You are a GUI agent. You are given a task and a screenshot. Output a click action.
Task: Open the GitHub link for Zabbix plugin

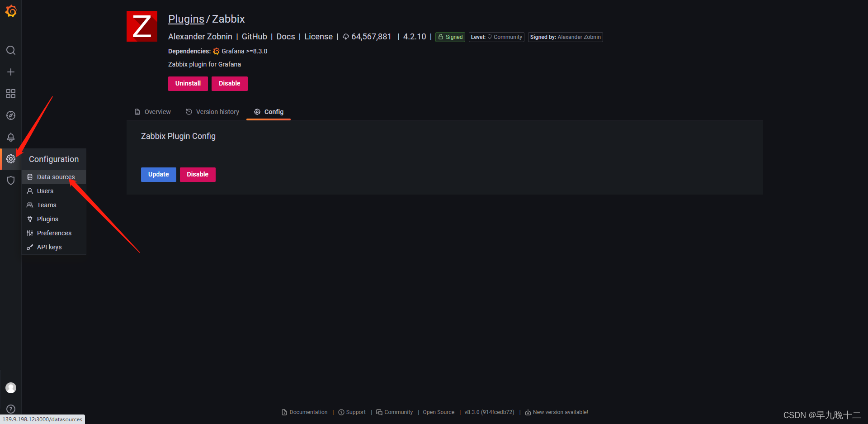tap(254, 37)
